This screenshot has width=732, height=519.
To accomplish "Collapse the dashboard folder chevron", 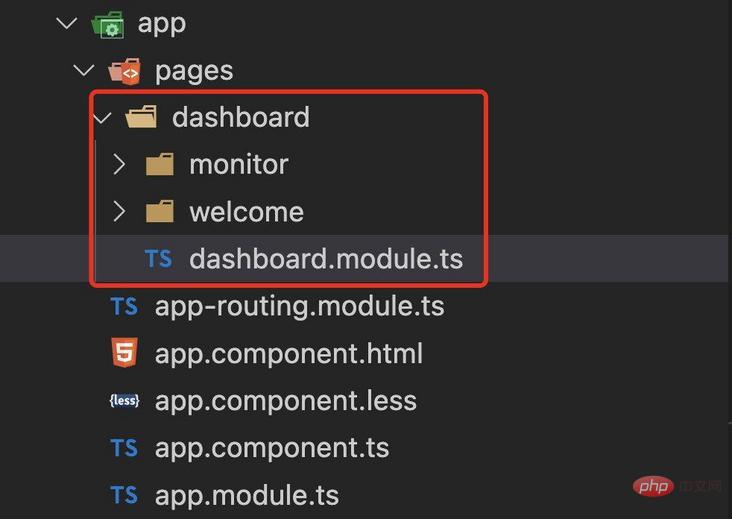I will [102, 117].
